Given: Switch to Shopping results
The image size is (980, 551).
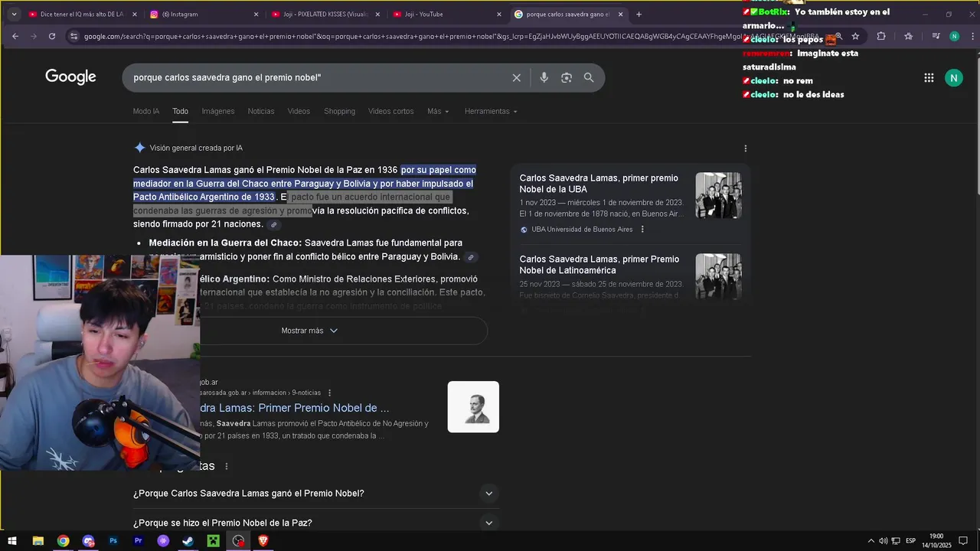Looking at the screenshot, I should click(339, 112).
